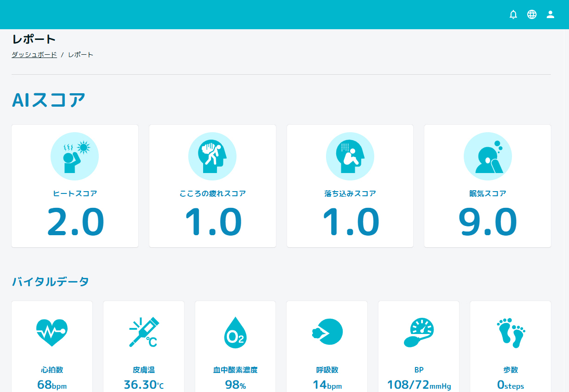Click the ヒートスコア label

tap(75, 193)
